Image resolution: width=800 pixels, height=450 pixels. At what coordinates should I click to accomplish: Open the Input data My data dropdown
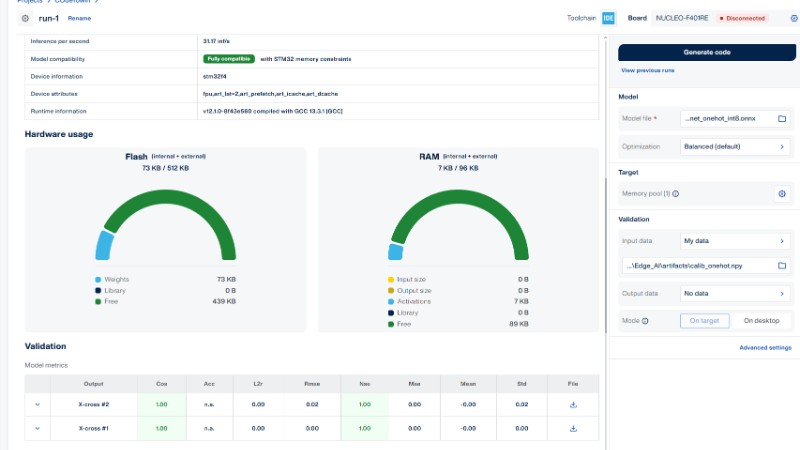tap(735, 241)
